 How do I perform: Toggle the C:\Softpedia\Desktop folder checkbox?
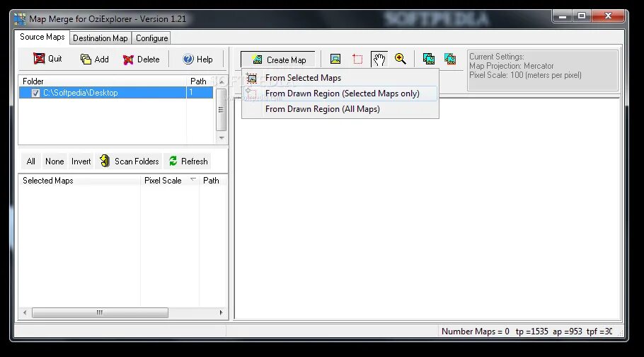[35, 93]
